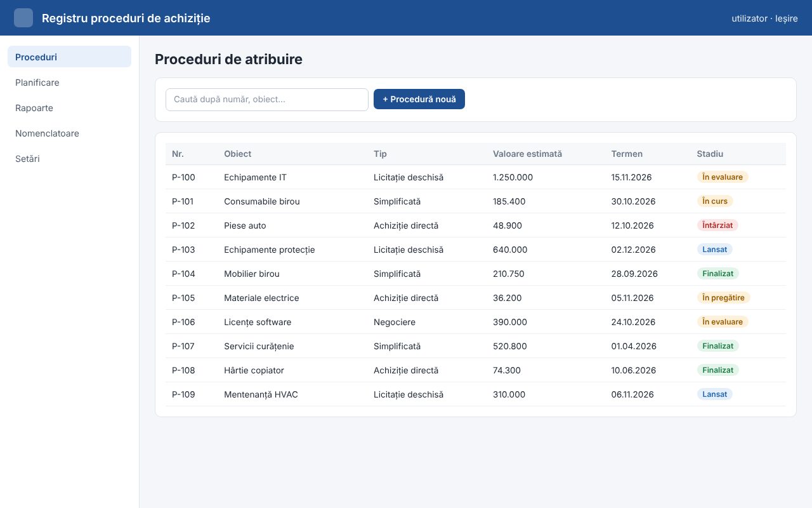Click 'Piese auto' in the table
This screenshot has height=508, width=812.
click(245, 225)
